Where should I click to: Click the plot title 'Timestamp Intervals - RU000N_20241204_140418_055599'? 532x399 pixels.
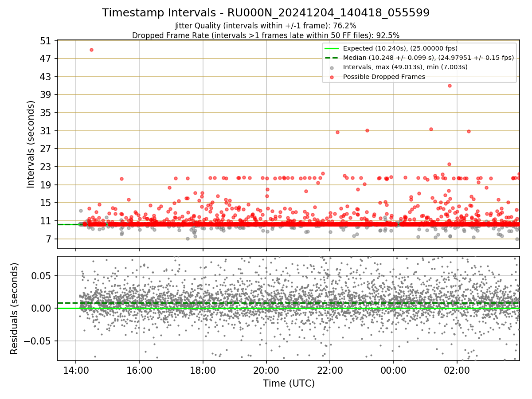click(x=266, y=13)
